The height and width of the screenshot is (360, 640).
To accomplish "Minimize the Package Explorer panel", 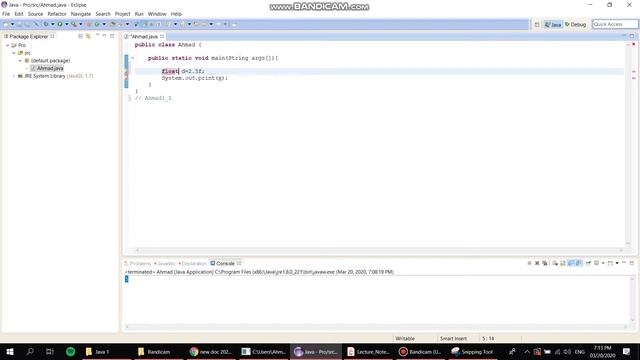I will click(104, 36).
